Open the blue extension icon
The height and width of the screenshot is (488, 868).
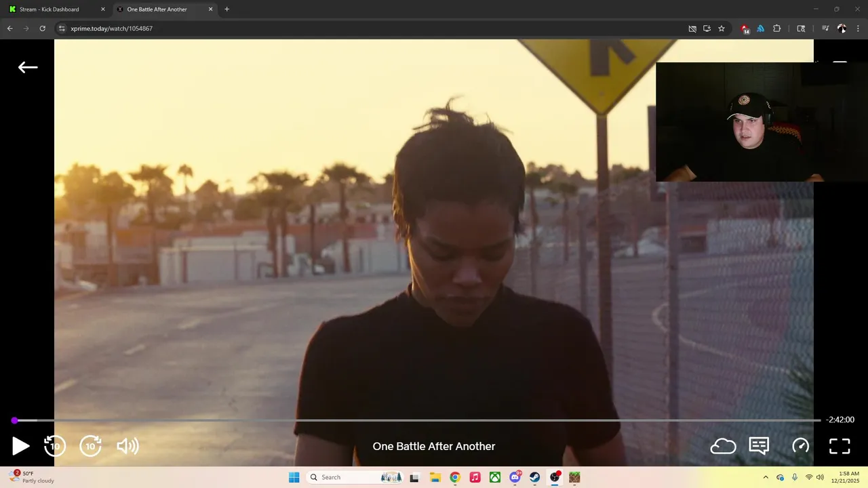761,28
